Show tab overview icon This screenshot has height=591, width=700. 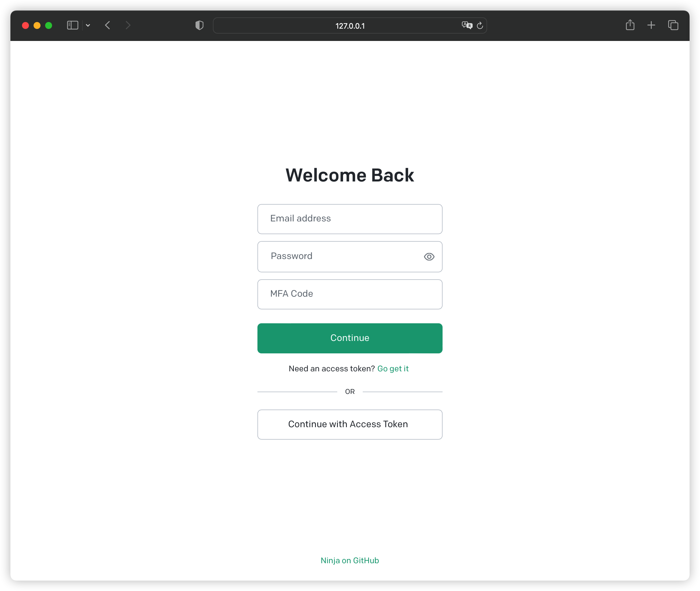point(673,25)
